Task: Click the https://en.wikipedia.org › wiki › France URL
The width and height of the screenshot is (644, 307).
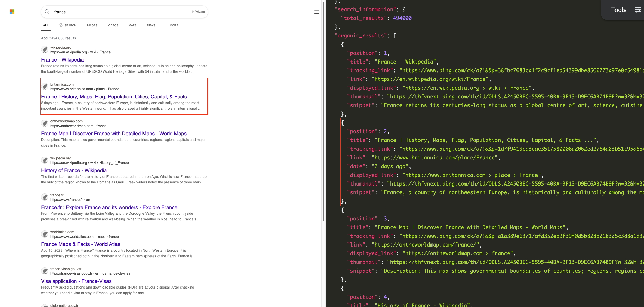Action: click(80, 52)
